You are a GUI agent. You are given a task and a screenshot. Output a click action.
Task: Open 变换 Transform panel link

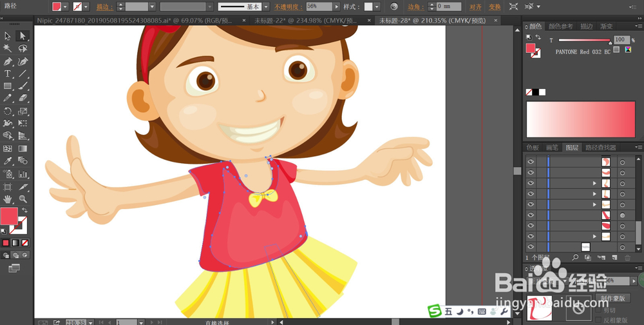click(x=495, y=6)
